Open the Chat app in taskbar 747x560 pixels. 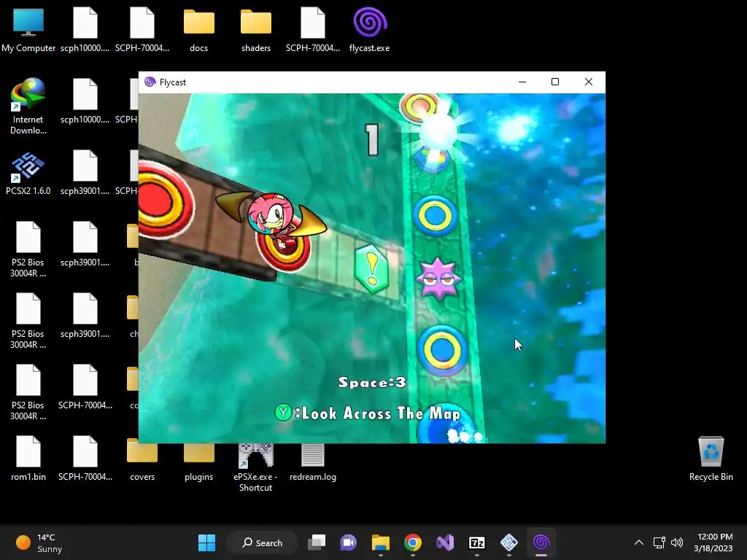[x=348, y=542]
